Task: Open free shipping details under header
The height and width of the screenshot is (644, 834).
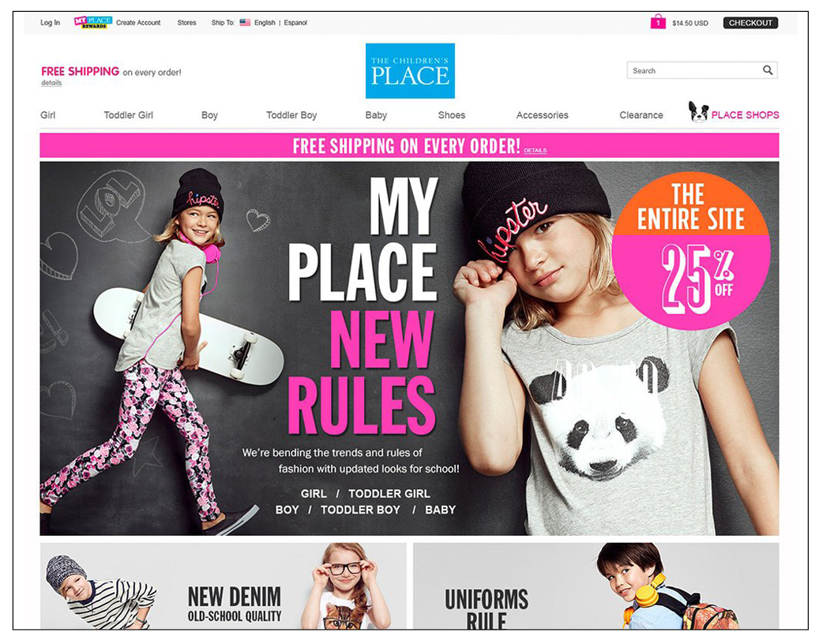Action: [x=51, y=83]
